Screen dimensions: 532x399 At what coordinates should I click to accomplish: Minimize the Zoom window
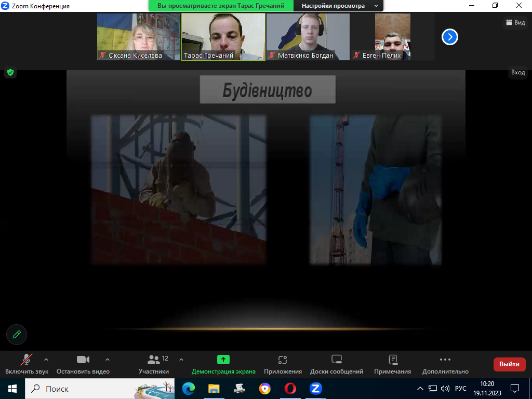(x=472, y=6)
